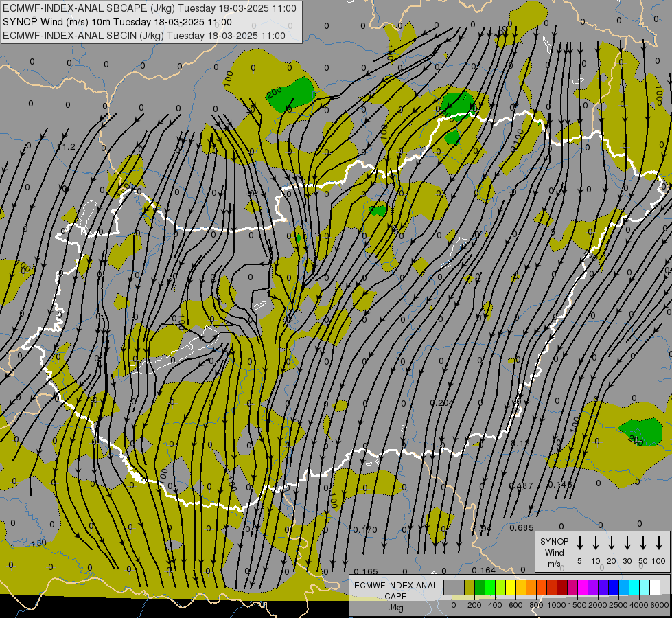Select the bright magenta swatch in CAPE legend
672x618 pixels.
tap(583, 587)
